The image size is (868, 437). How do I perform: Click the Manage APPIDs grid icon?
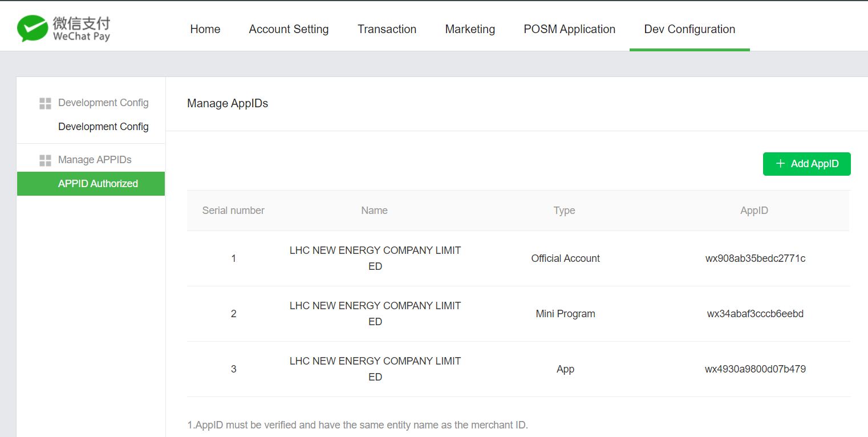45,160
